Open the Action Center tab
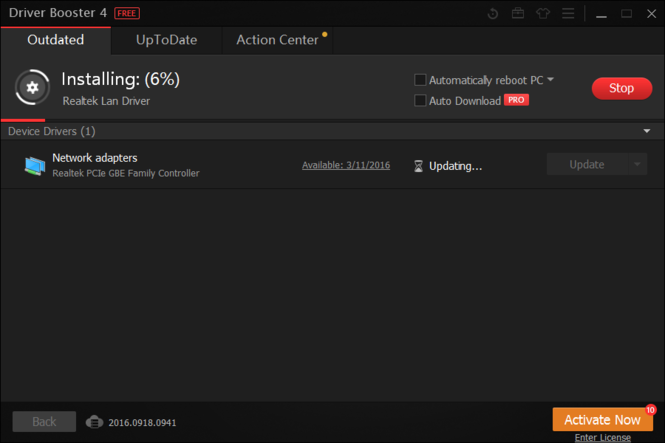Viewport: 665px width, 443px height. tap(277, 40)
